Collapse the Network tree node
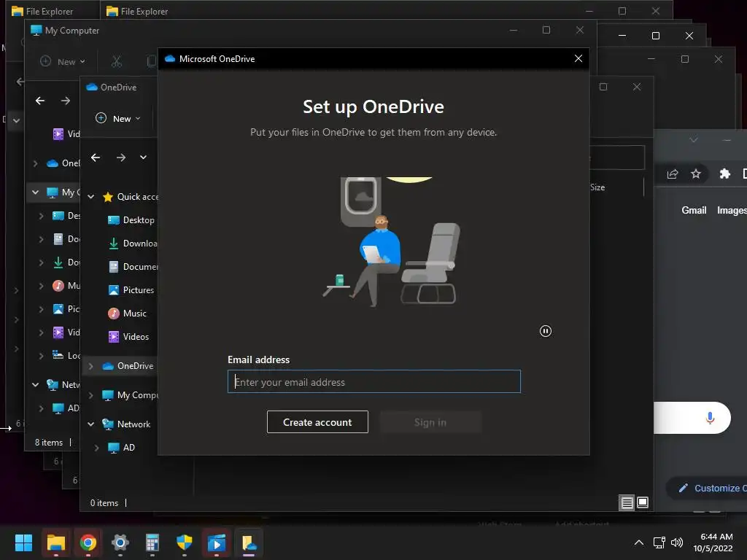Screen dimensions: 747x560 pyautogui.click(x=91, y=424)
